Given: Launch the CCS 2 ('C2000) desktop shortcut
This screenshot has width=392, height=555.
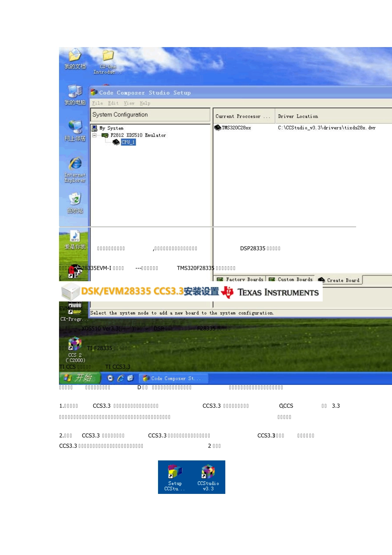Looking at the screenshot, I should 75,350.
